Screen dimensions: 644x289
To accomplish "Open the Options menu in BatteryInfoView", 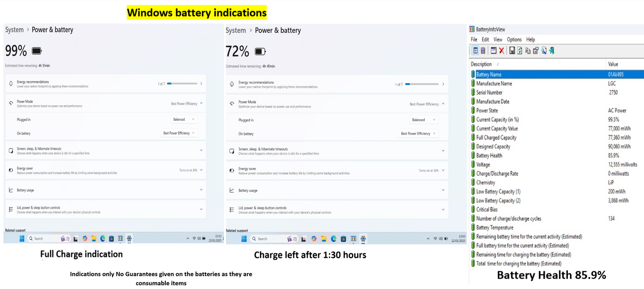I will click(x=514, y=40).
